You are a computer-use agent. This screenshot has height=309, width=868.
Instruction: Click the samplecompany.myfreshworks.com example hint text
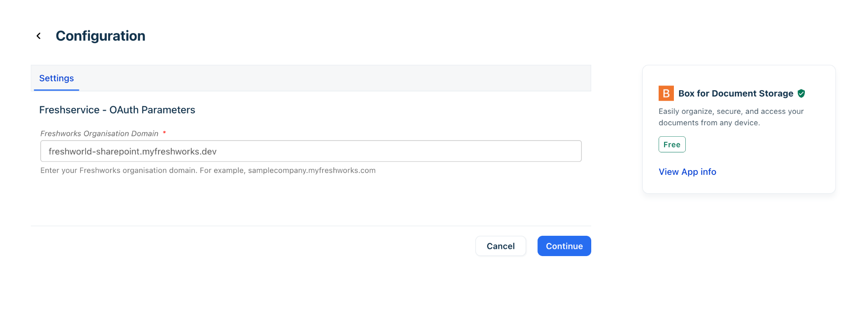tap(312, 171)
